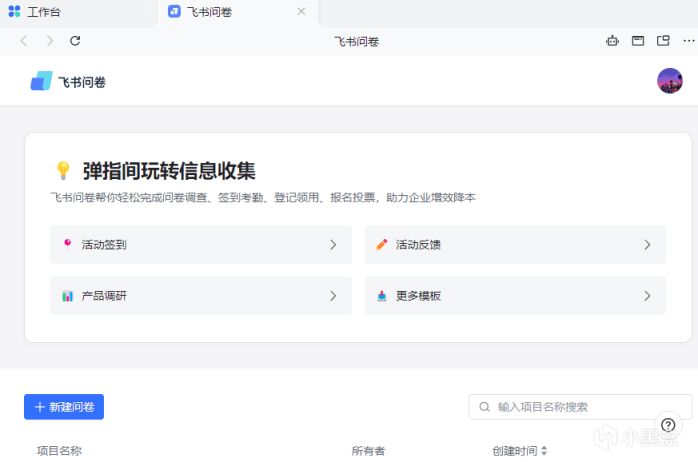Click the 工作台 four-dot icon
Viewport: 698px width, 462px height.
click(14, 12)
